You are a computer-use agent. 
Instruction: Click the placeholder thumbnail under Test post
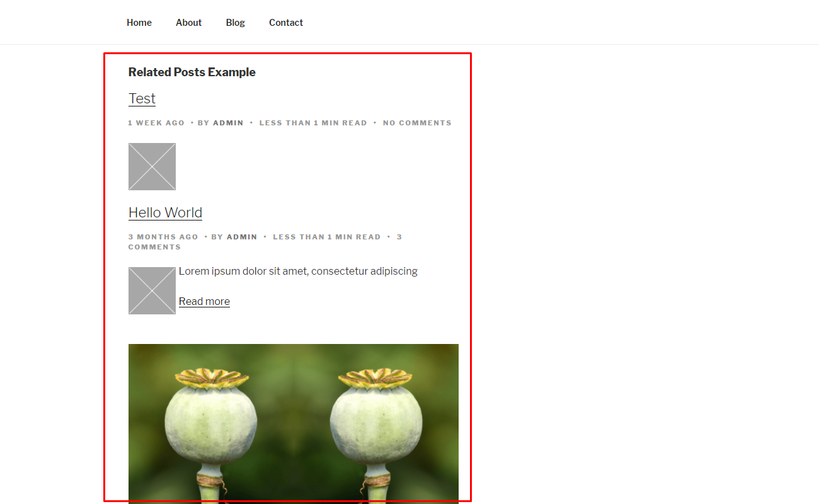point(152,166)
